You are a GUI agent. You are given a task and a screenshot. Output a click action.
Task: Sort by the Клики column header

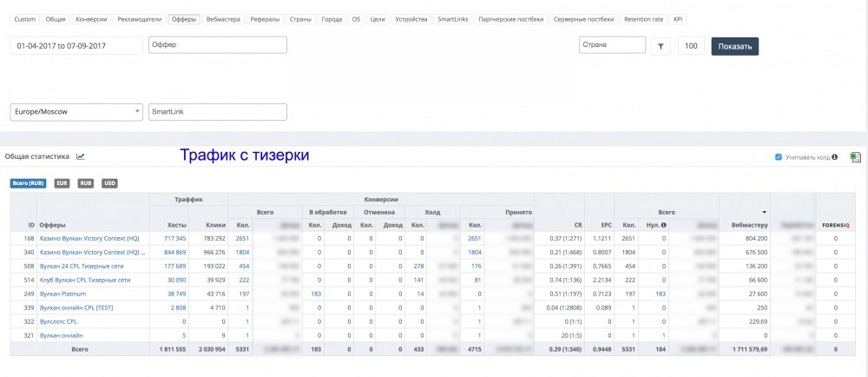point(215,225)
